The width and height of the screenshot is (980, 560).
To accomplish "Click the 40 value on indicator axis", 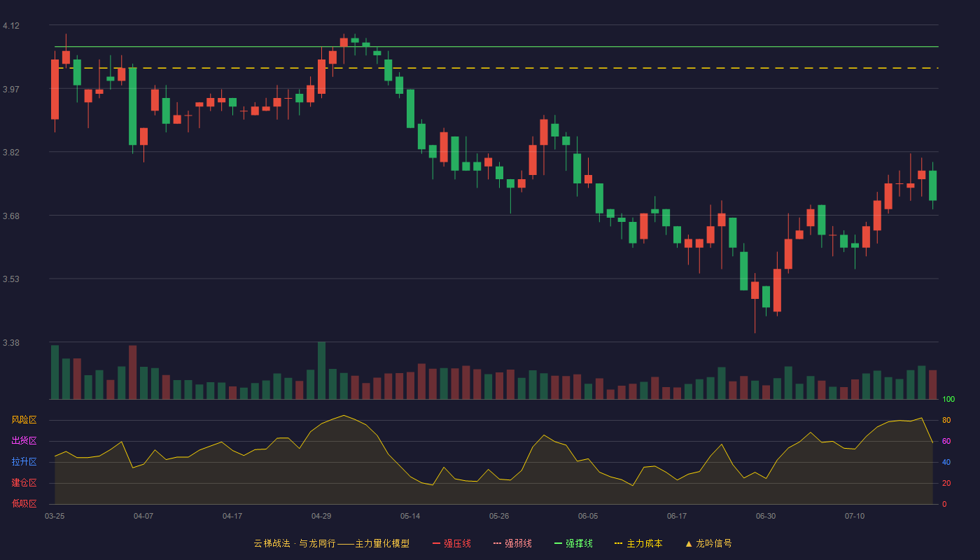I will click(946, 462).
